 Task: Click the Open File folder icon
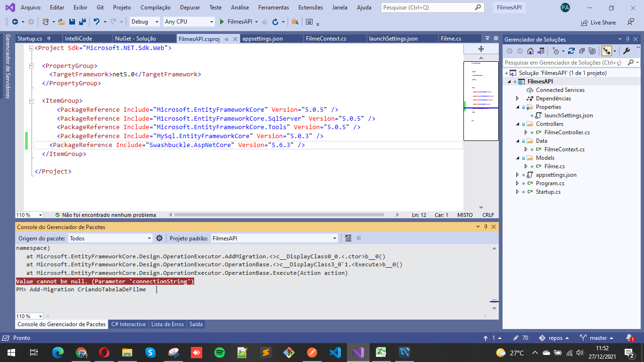click(62, 22)
